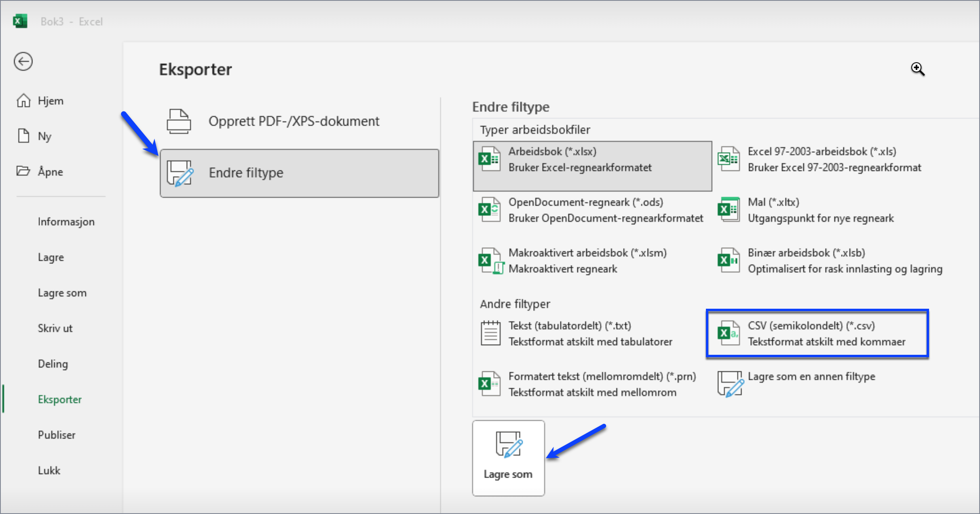This screenshot has height=514, width=980.
Task: Choose Lukk to close the workbook
Action: [x=49, y=470]
